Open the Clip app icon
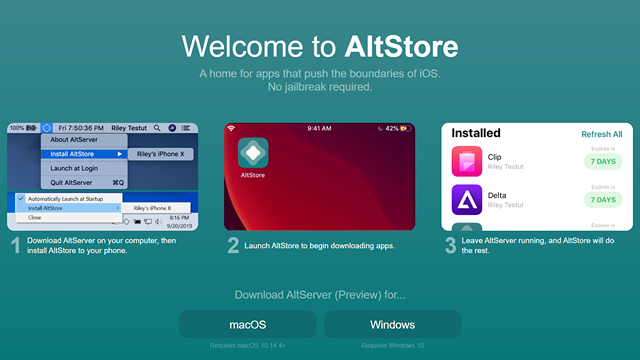This screenshot has height=360, width=640. coord(467,161)
